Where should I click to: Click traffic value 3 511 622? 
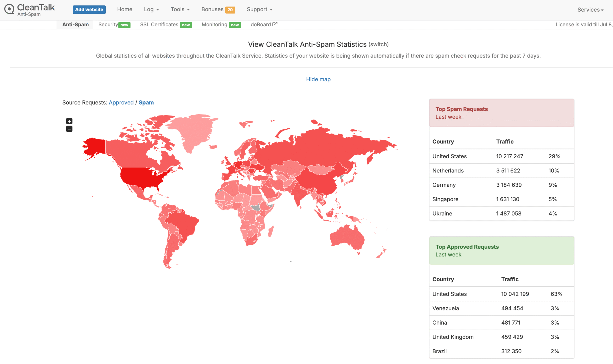tap(508, 171)
